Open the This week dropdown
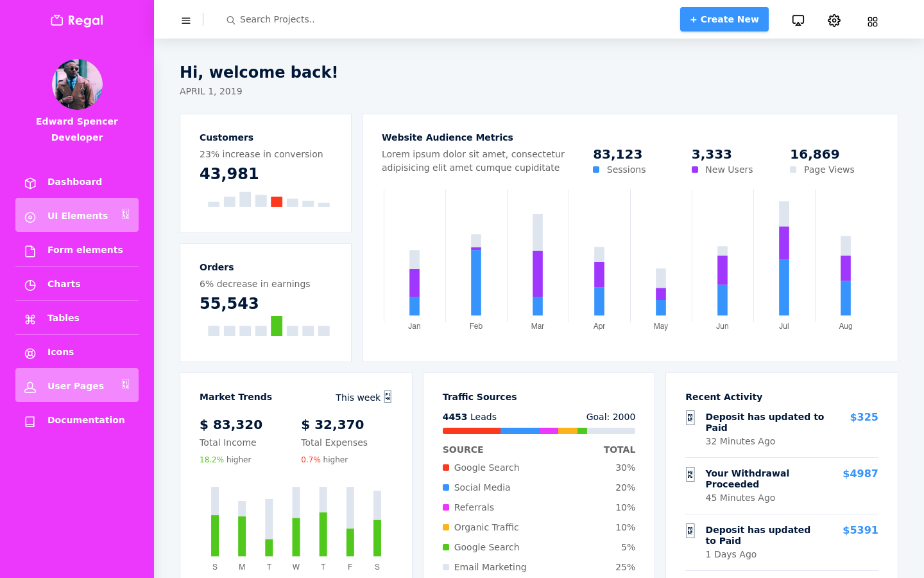Viewport: 924px width, 578px height. pos(363,398)
